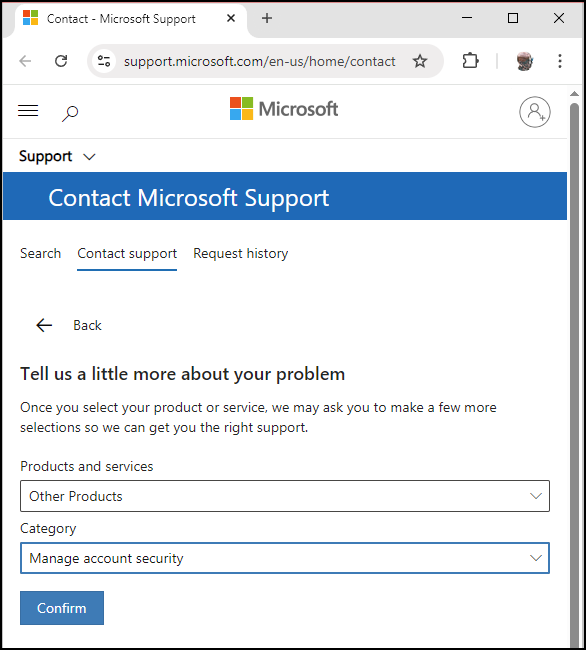Switch to the Search tab
This screenshot has height=650, width=586.
click(x=41, y=253)
